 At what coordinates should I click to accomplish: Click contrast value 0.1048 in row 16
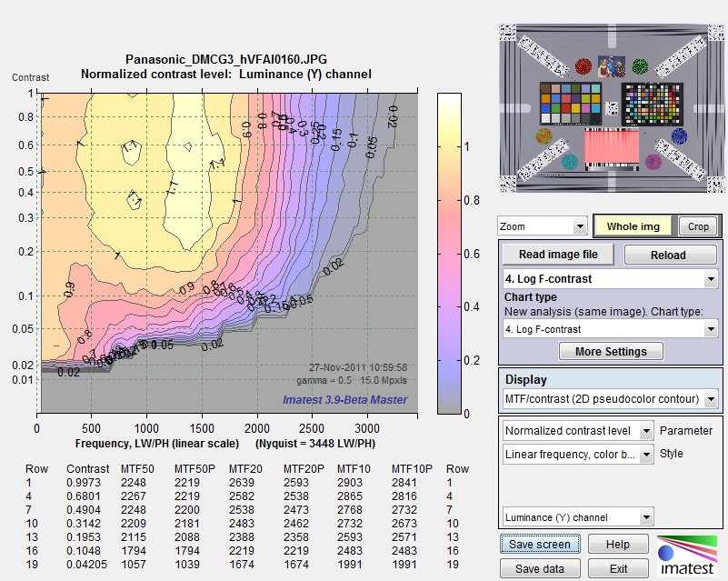pyautogui.click(x=83, y=551)
